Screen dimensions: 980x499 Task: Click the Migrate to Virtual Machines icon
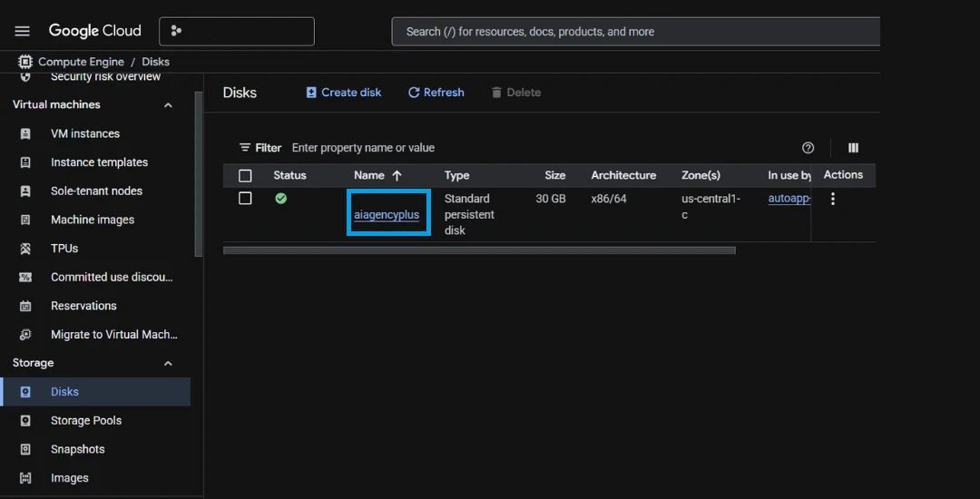pyautogui.click(x=25, y=335)
